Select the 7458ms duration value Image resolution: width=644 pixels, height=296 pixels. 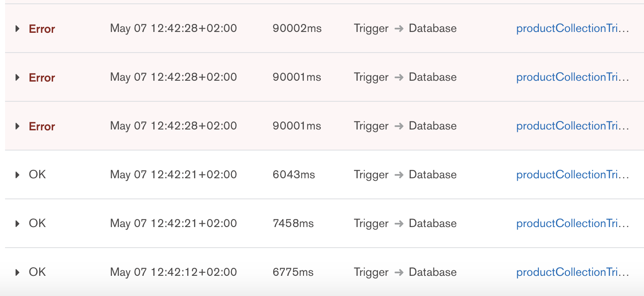[x=293, y=224]
